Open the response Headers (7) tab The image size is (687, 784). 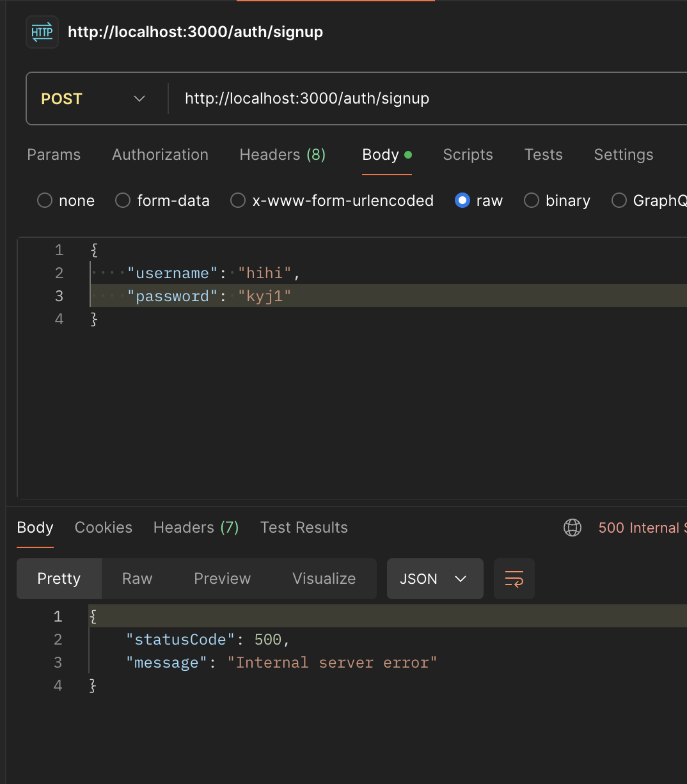click(196, 528)
